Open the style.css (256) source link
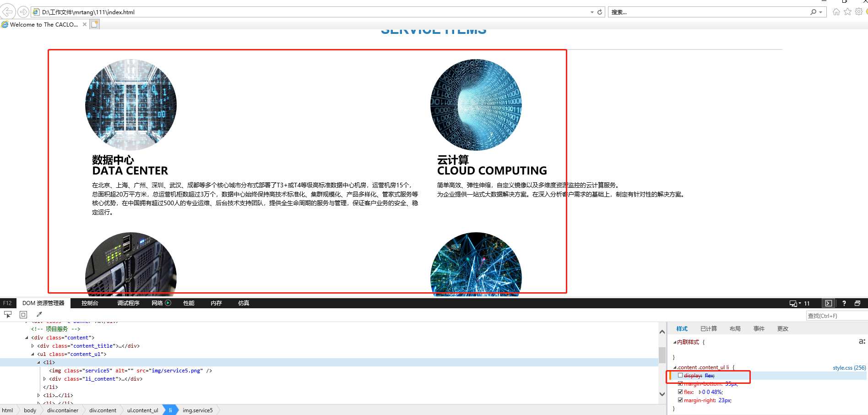868x415 pixels. click(x=848, y=367)
